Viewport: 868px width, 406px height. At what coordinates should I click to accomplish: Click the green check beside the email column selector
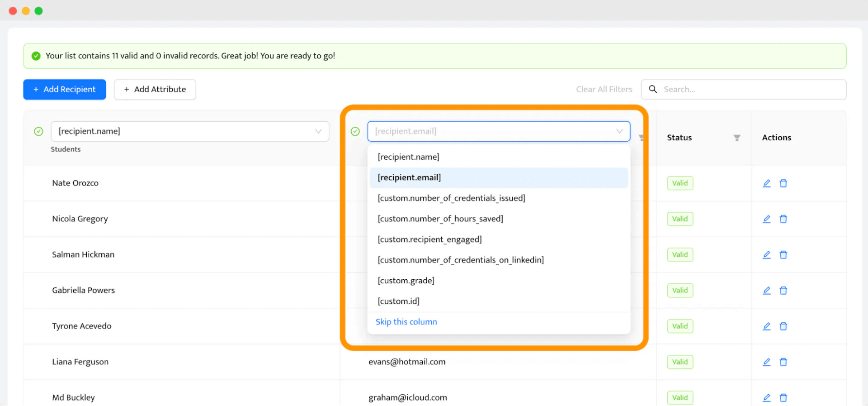(x=355, y=131)
